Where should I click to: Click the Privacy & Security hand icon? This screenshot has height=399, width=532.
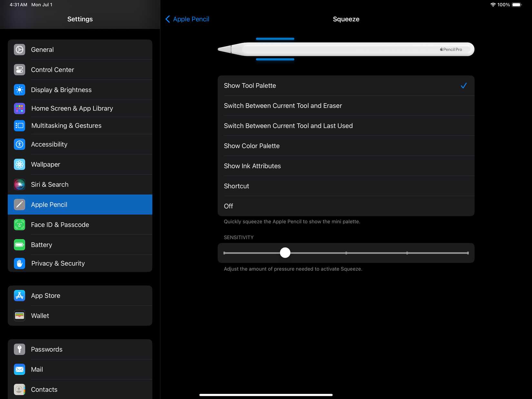coord(20,263)
